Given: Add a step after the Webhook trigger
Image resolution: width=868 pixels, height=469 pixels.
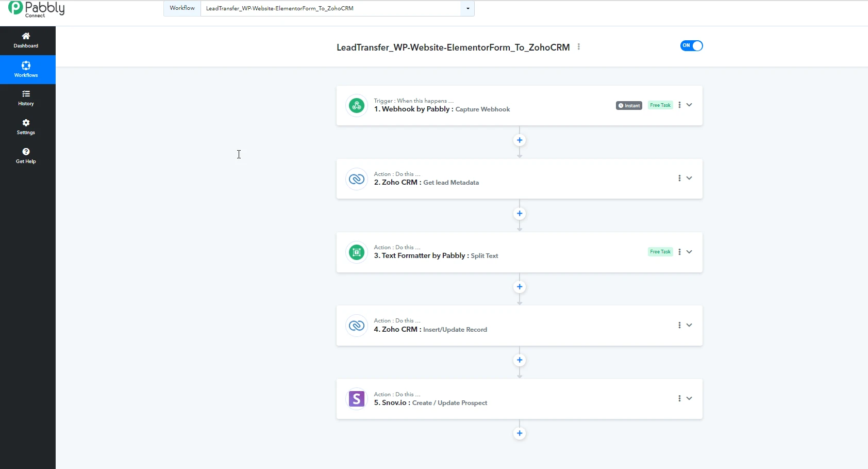Looking at the screenshot, I should (x=520, y=140).
